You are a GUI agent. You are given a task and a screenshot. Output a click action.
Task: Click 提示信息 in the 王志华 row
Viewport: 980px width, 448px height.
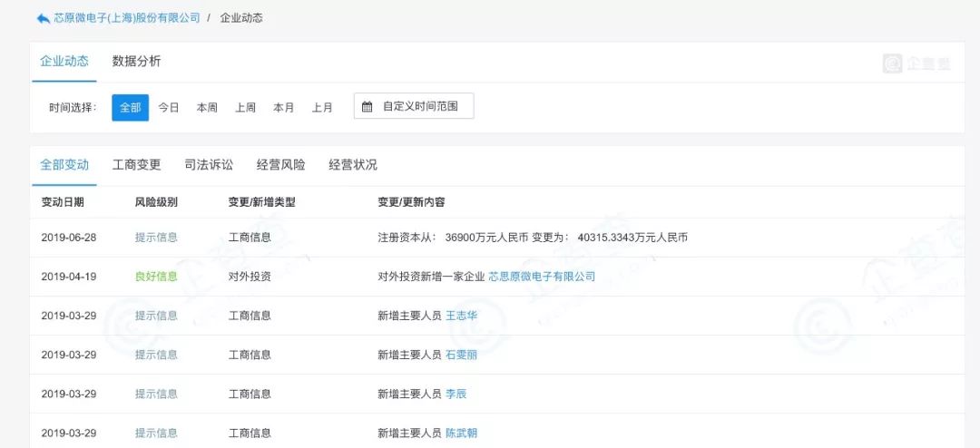(156, 316)
